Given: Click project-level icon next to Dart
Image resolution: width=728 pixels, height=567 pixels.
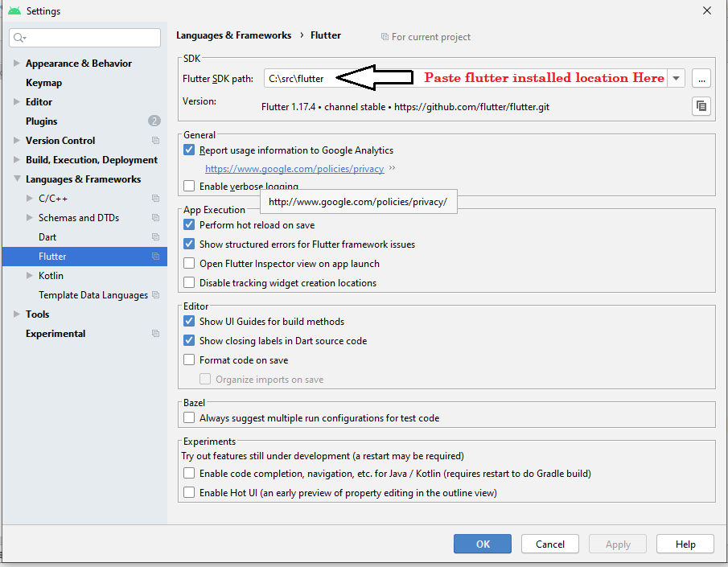Looking at the screenshot, I should coord(155,236).
